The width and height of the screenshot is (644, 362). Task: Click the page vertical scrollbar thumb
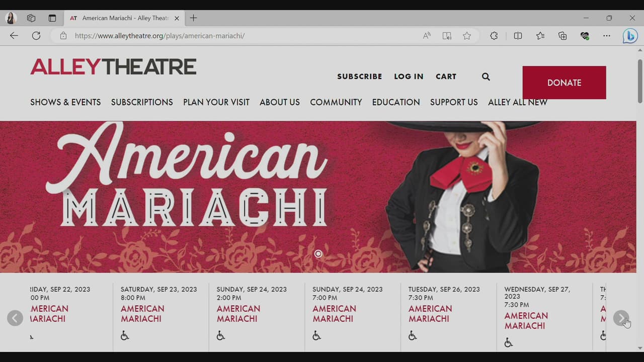click(x=640, y=80)
